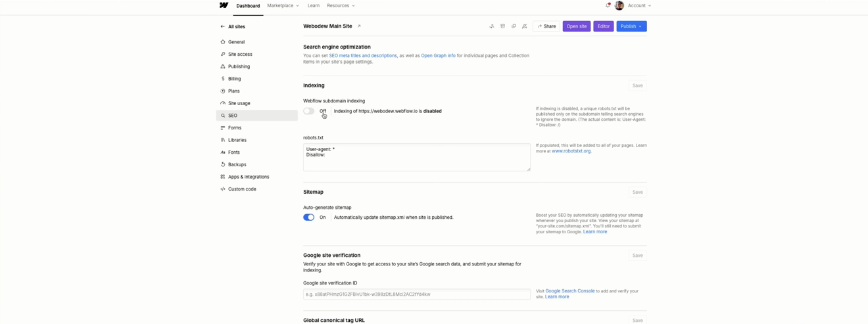Open the Account dropdown

click(x=639, y=5)
